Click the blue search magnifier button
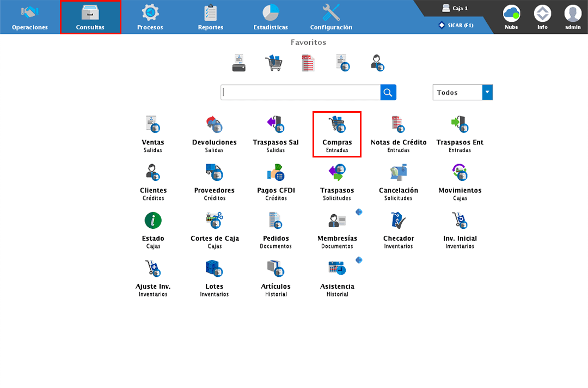Viewport: 588px width, 388px height. point(388,93)
